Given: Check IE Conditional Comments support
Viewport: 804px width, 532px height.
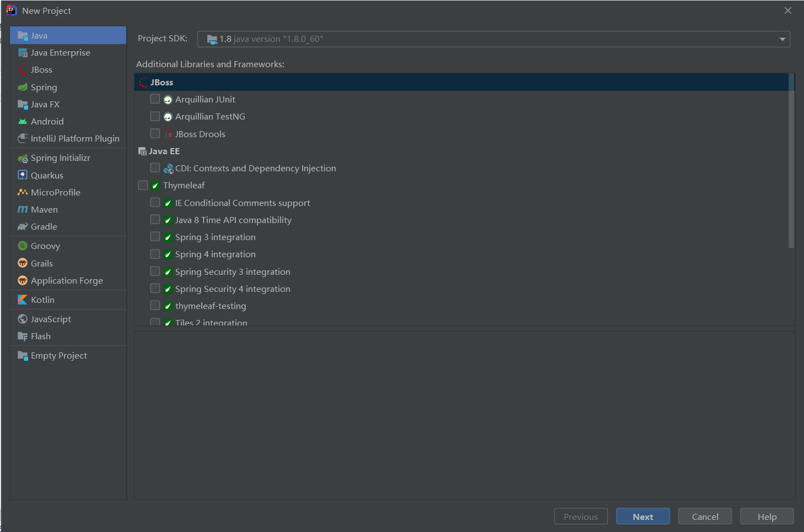Looking at the screenshot, I should click(x=155, y=203).
